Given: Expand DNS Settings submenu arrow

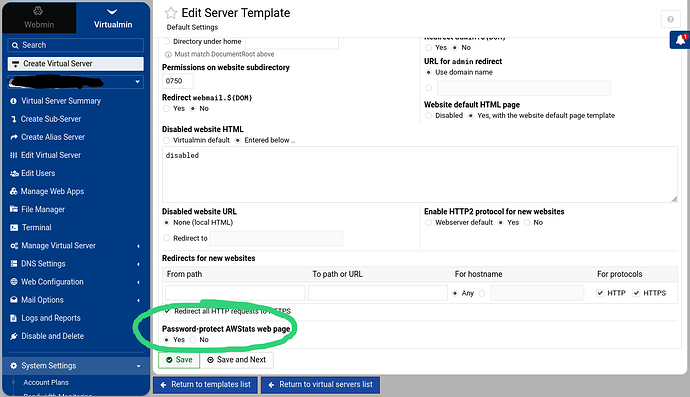Looking at the screenshot, I should pyautogui.click(x=138, y=264).
